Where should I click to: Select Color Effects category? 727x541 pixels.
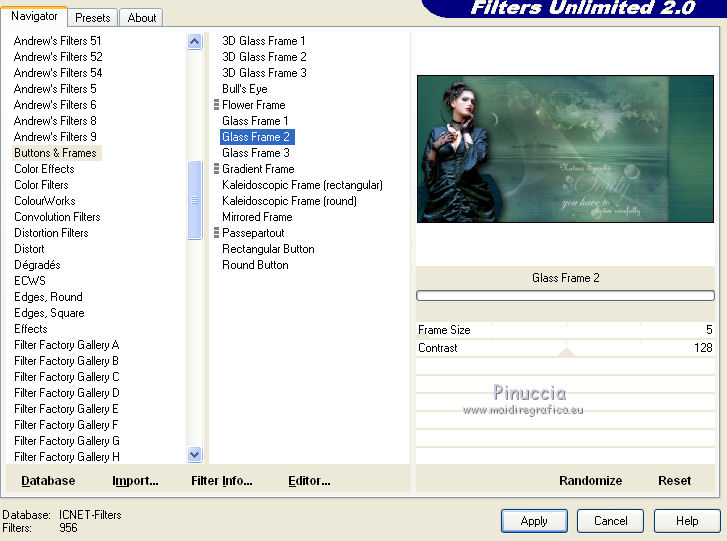pos(45,169)
